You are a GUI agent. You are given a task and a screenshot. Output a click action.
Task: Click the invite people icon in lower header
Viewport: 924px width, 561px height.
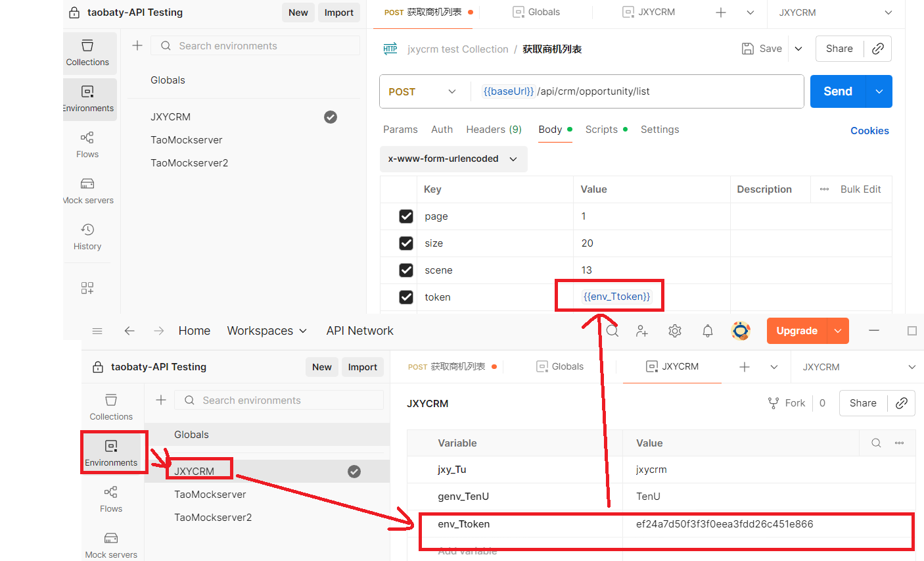[642, 331]
